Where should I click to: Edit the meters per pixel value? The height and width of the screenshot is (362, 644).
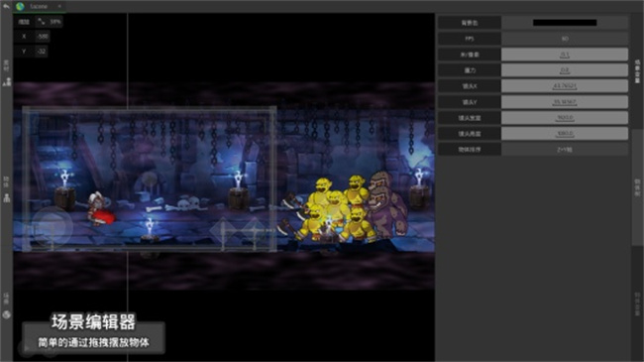click(565, 55)
